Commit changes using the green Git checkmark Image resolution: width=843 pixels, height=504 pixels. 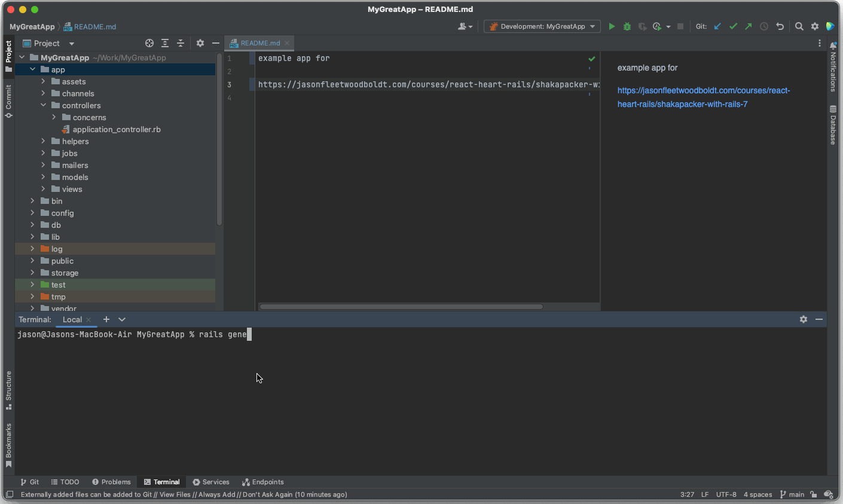coord(733,26)
